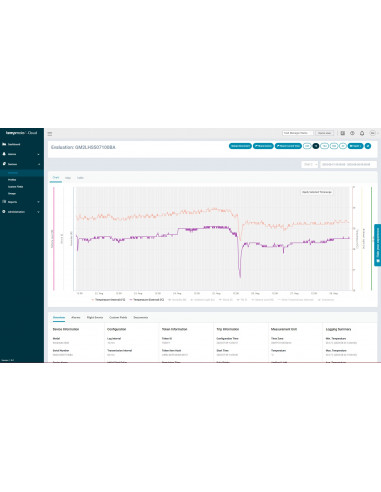Expand the Reports sidebar section

22,202
